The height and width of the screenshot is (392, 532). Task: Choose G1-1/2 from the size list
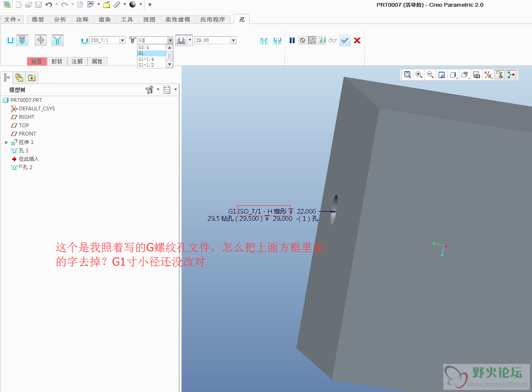point(152,65)
